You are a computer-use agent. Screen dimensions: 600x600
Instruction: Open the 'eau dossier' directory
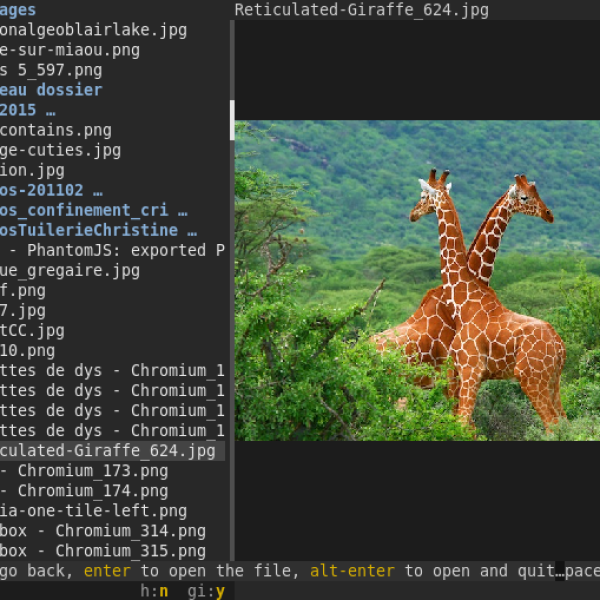(x=51, y=90)
